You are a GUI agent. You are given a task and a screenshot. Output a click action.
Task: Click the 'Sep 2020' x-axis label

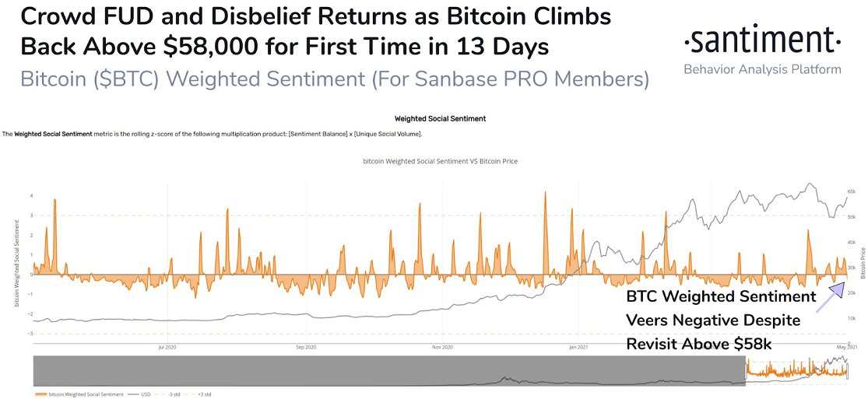[x=306, y=347]
